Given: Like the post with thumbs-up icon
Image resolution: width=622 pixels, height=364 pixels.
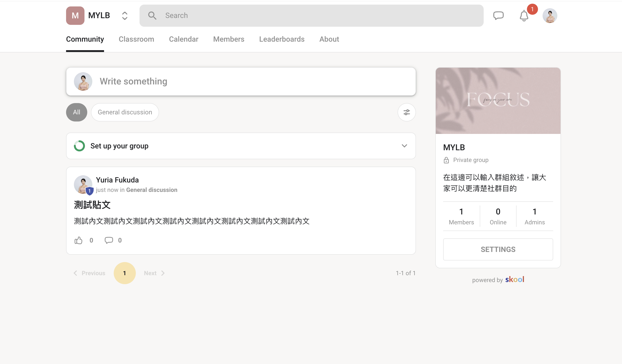Looking at the screenshot, I should [78, 240].
